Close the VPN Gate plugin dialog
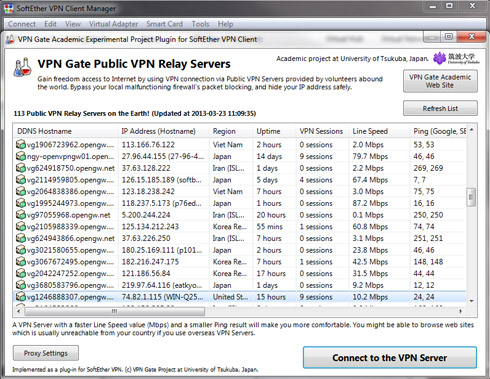 tap(471, 36)
